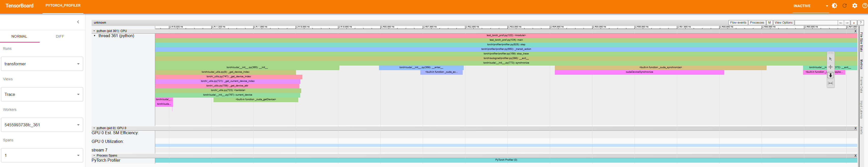Toggle the dark mode theme icon

tap(834, 6)
